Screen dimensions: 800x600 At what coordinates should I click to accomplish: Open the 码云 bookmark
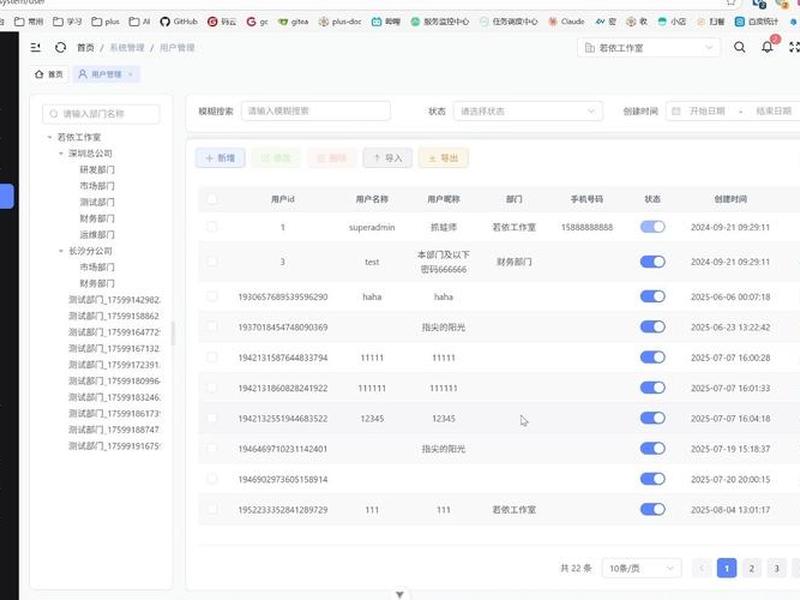(x=222, y=21)
